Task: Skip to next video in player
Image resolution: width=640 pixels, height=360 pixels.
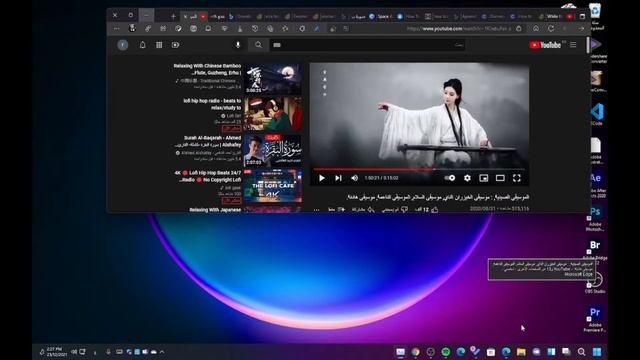Action: tap(338, 178)
